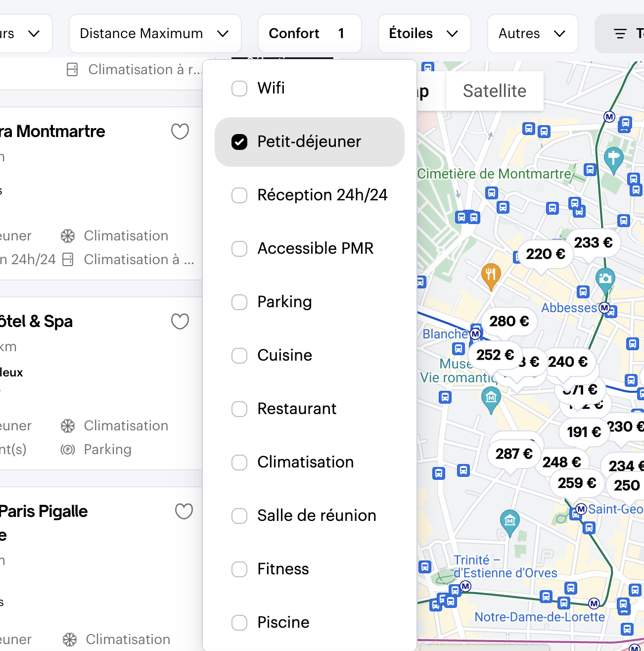Open the Étoiles filter dropdown
The image size is (644, 651).
coord(424,34)
